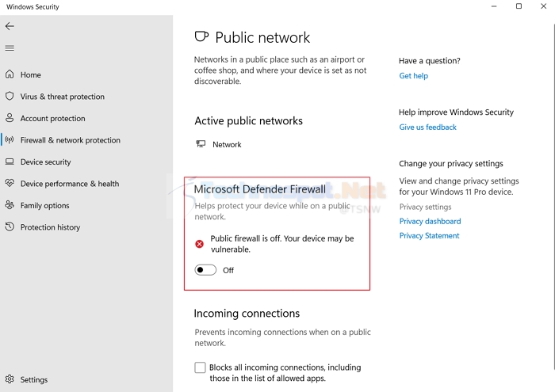
Task: Click the Home house icon
Action: point(10,74)
